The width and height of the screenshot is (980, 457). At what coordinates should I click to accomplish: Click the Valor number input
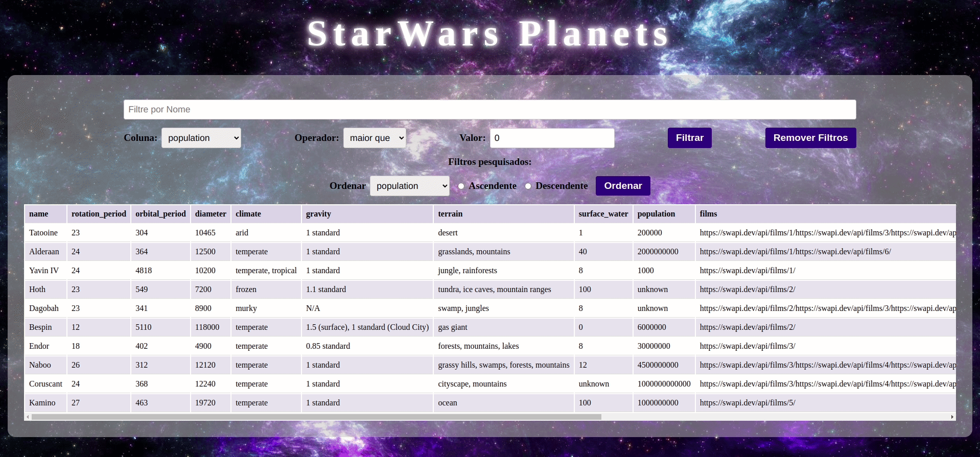click(552, 138)
